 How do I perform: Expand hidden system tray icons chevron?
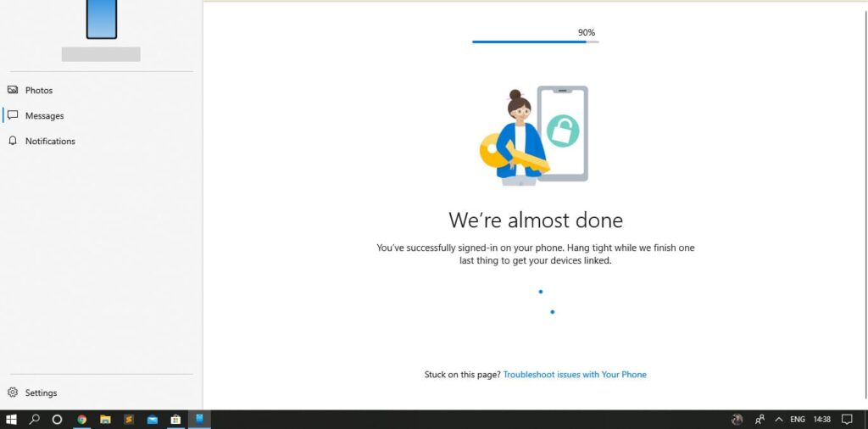[778, 419]
